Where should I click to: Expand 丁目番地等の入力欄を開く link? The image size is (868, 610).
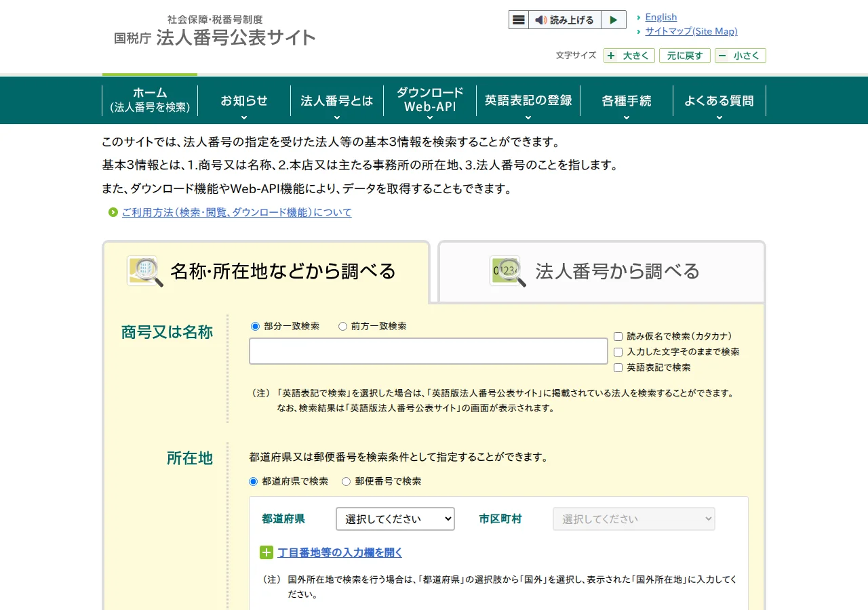pyautogui.click(x=340, y=552)
